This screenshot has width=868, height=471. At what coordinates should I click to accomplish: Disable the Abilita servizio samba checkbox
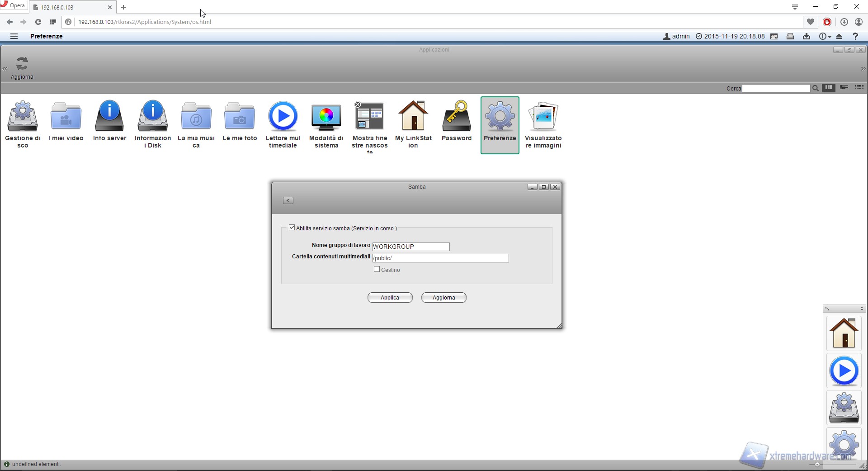tap(292, 228)
